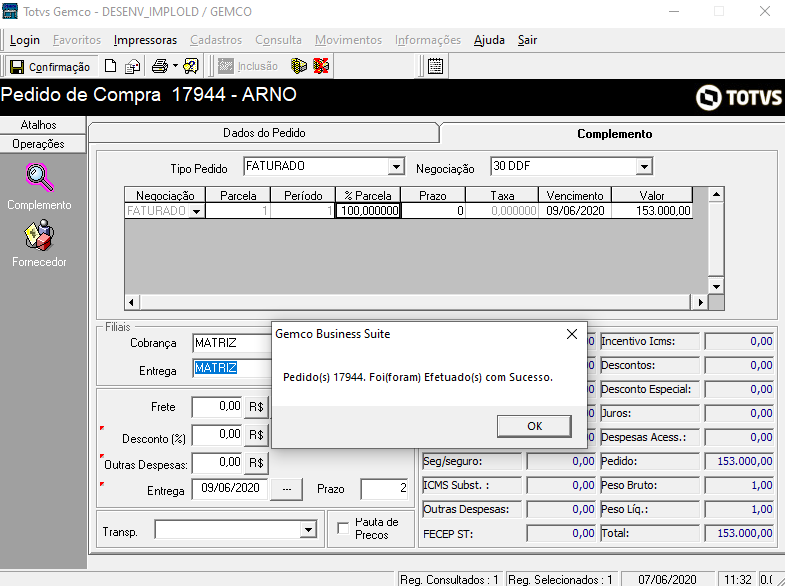Click the status bar date 07/06/2020
The width and height of the screenshot is (785, 586).
pyautogui.click(x=667, y=579)
